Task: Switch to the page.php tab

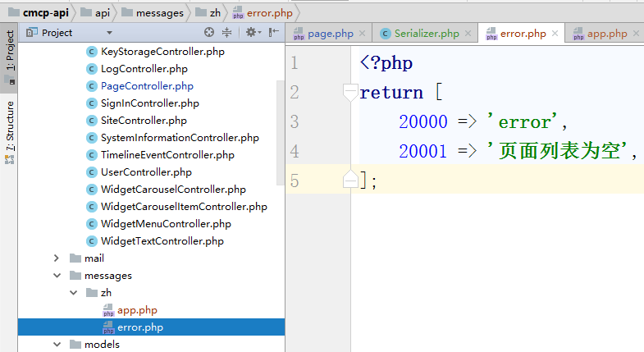Action: (330, 34)
